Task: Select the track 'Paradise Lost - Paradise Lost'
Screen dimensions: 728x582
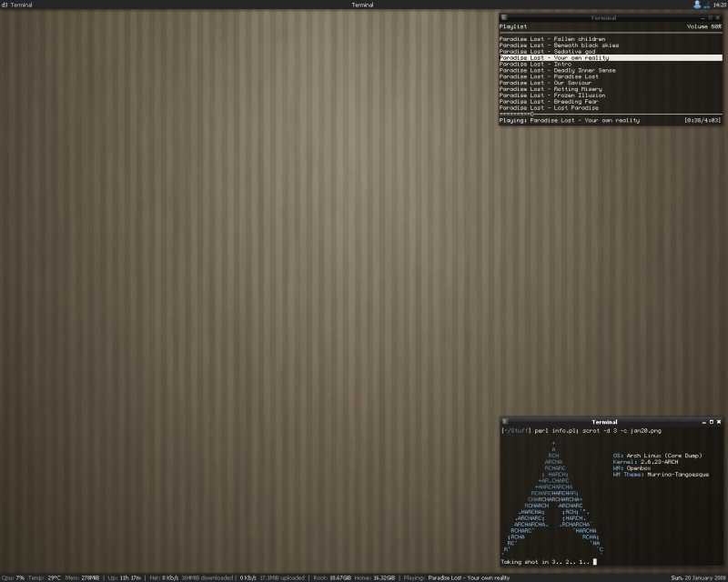Action: point(550,76)
